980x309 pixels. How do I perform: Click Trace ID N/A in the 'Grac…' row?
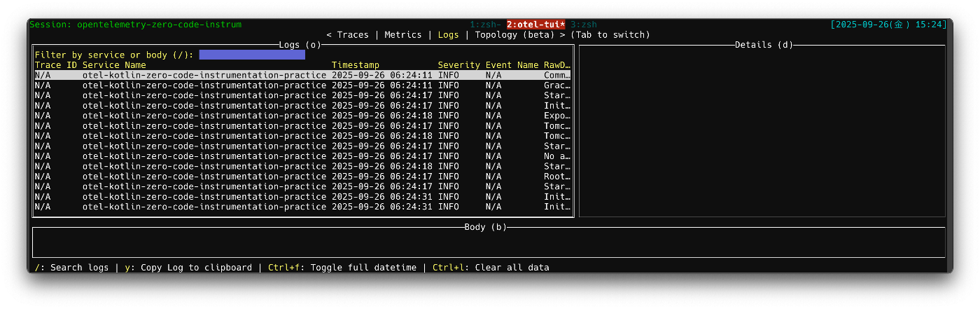click(x=43, y=85)
